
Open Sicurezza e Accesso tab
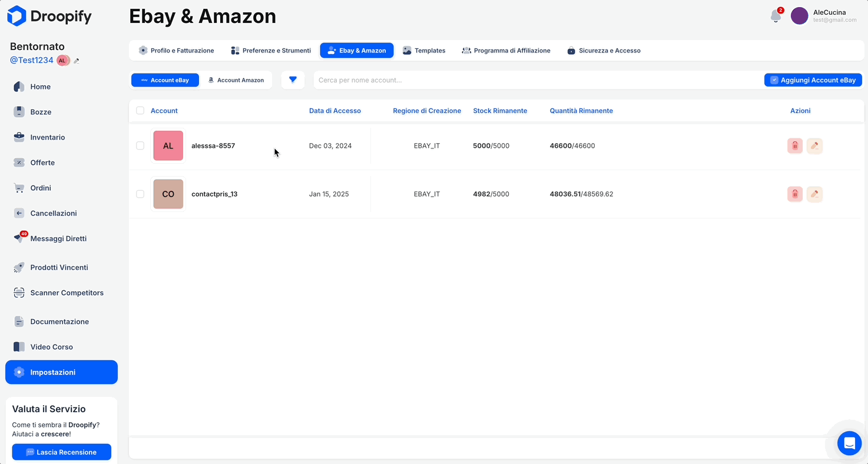coord(604,51)
